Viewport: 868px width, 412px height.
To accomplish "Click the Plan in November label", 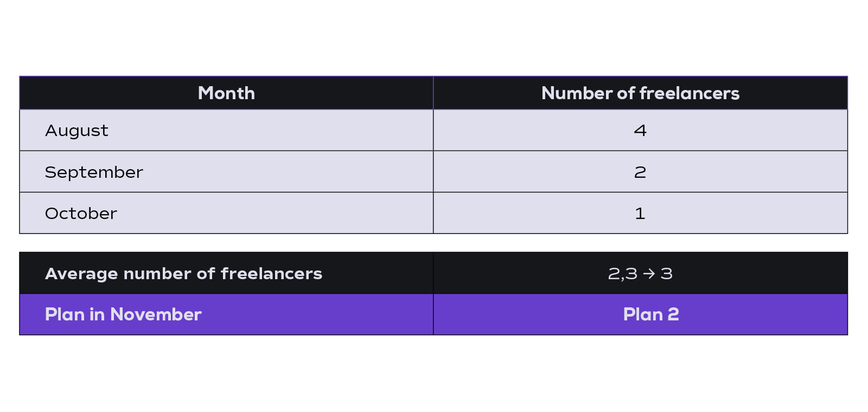I will 123,314.
